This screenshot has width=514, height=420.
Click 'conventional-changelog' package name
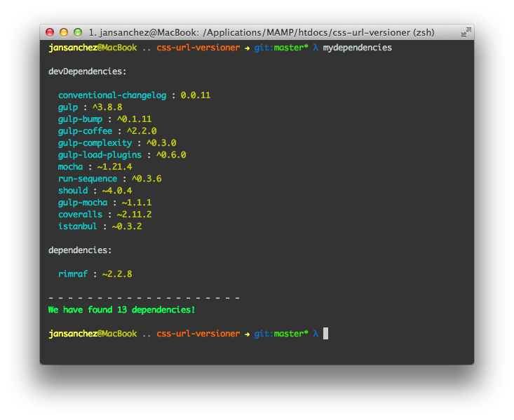tap(112, 95)
